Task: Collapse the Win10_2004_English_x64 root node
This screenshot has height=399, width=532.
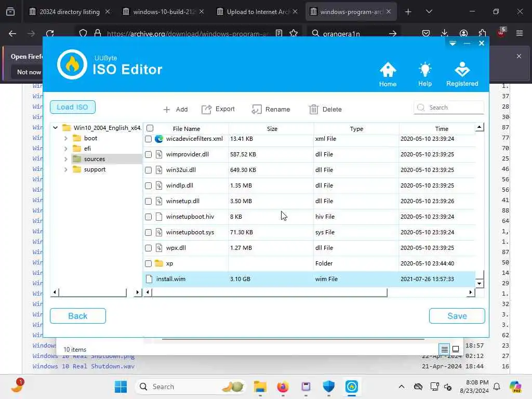Action: (x=55, y=128)
